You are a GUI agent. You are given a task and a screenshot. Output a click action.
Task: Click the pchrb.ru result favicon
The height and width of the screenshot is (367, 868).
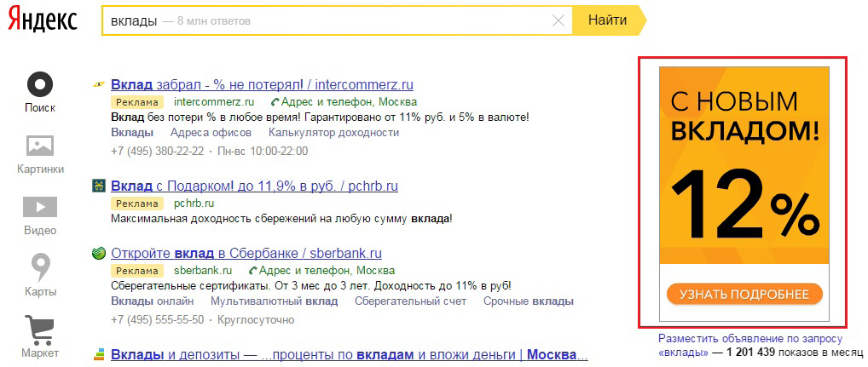click(x=98, y=186)
